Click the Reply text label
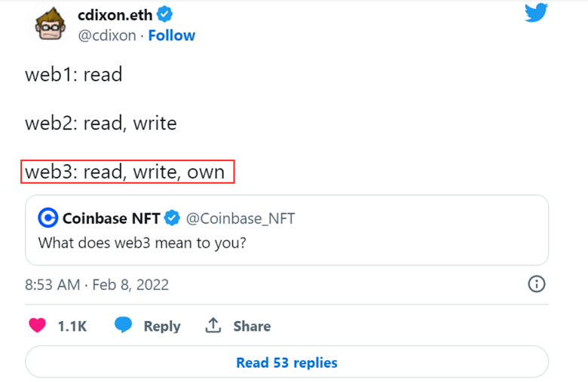Viewport: 588px width, 382px height. click(162, 326)
